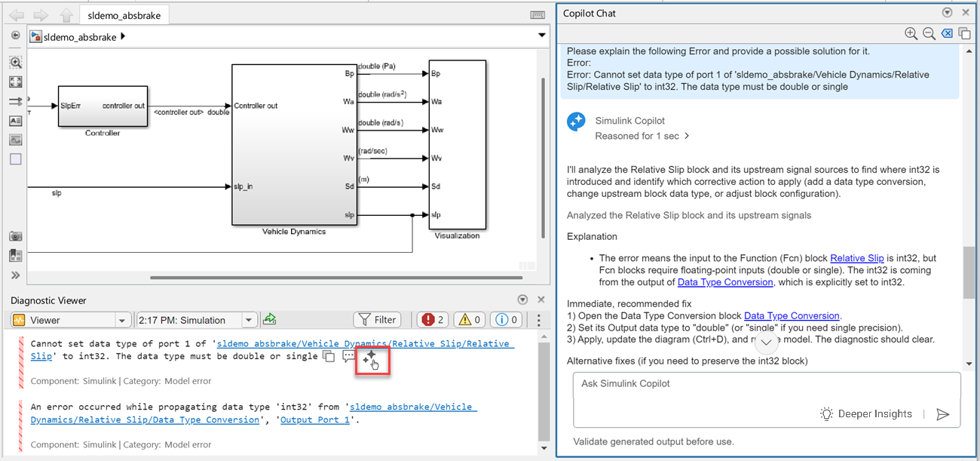
Task: Copy the first error message via copy icon
Action: pos(328,357)
